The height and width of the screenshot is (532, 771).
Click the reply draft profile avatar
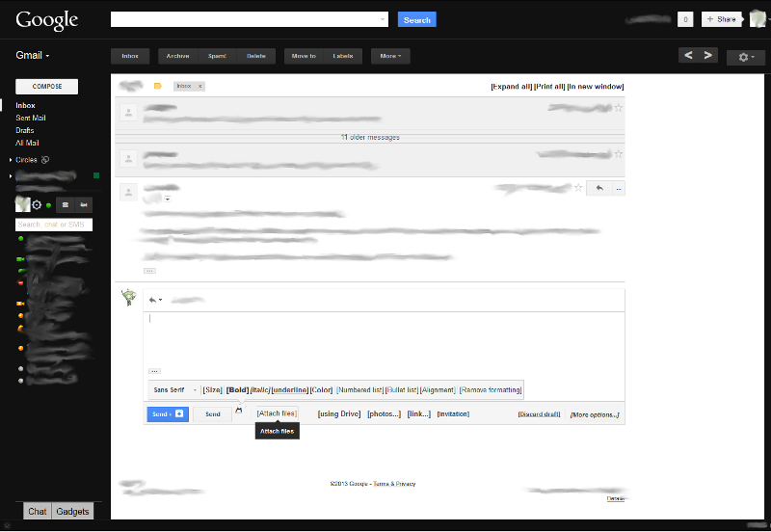pyautogui.click(x=129, y=298)
